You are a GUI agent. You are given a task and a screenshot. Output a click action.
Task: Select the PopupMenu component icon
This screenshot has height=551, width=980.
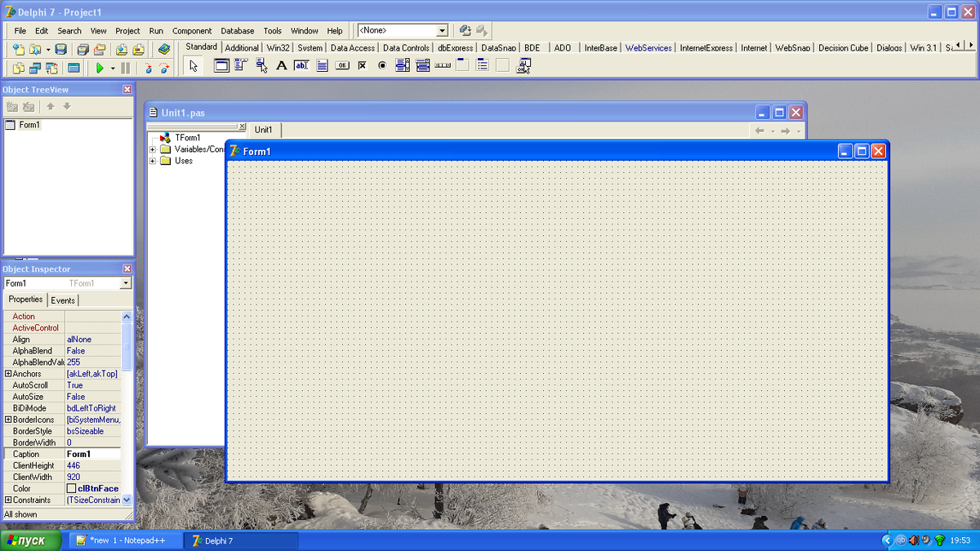[261, 65]
